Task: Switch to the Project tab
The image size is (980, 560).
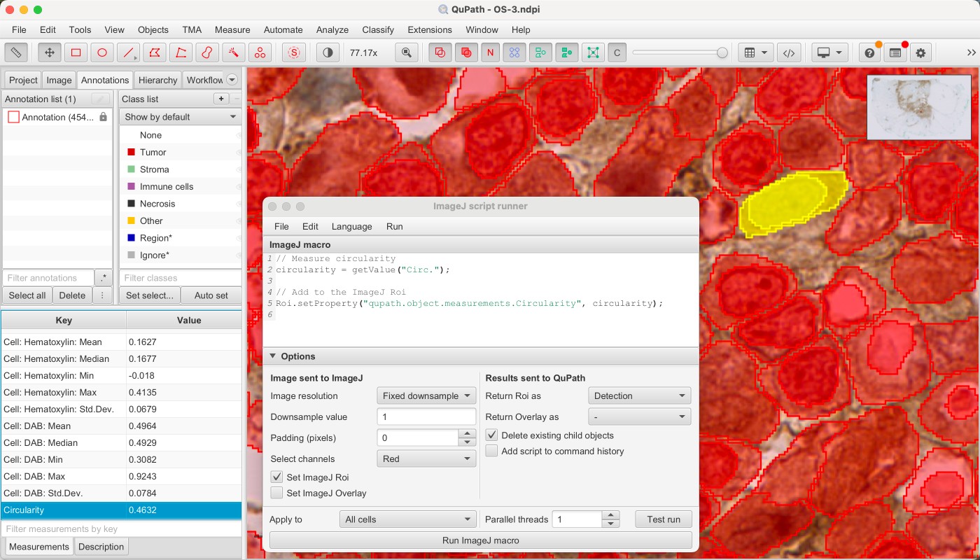Action: pyautogui.click(x=23, y=80)
